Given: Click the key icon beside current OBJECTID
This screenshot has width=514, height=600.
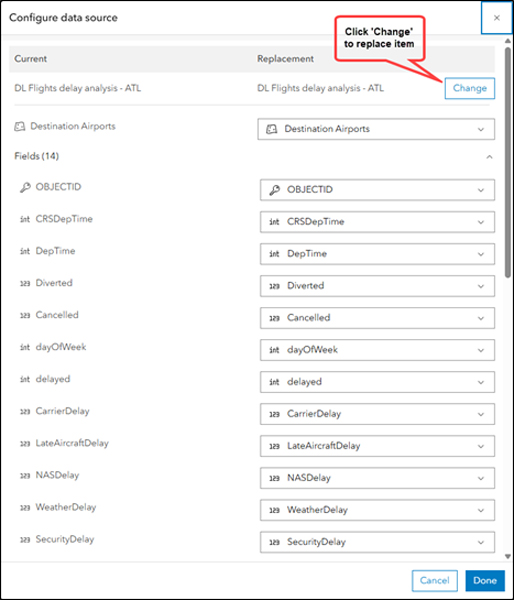Looking at the screenshot, I should (x=25, y=188).
